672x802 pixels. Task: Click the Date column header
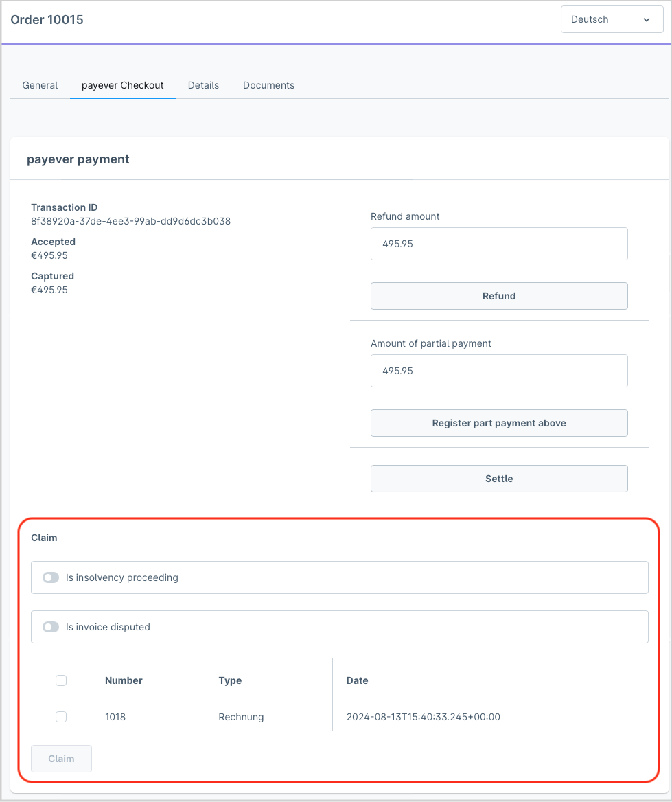click(x=357, y=680)
